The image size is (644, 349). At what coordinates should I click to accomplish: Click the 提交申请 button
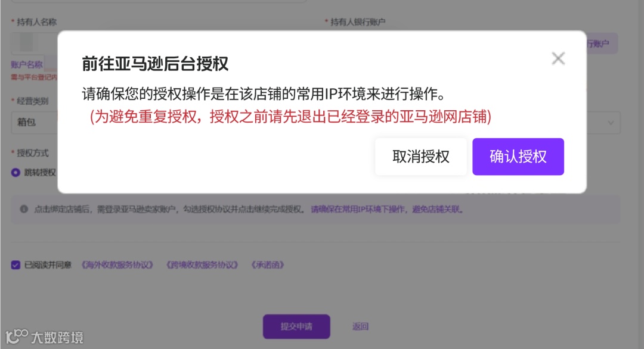(296, 326)
